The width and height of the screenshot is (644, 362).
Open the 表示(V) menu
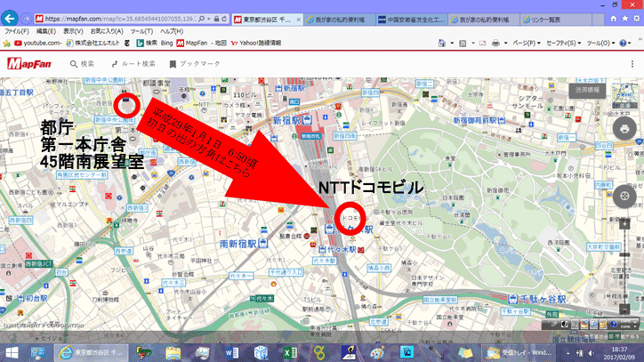73,31
